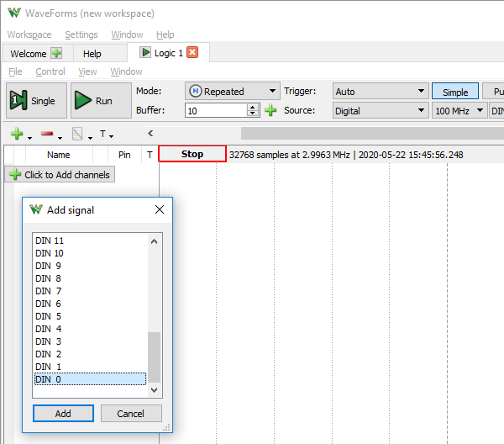The width and height of the screenshot is (504, 444).
Task: Open the Logic View menu
Action: click(87, 71)
